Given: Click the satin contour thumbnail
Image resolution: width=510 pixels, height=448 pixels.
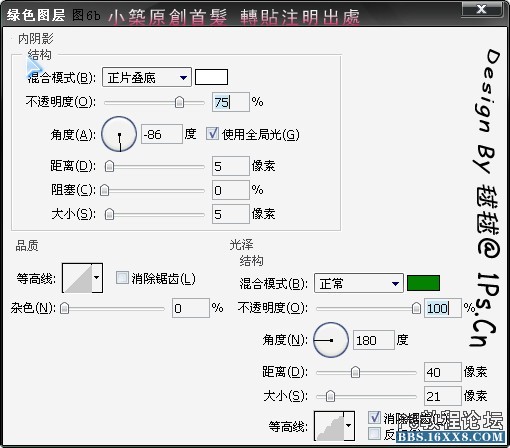Looking at the screenshot, I should pos(329,426).
